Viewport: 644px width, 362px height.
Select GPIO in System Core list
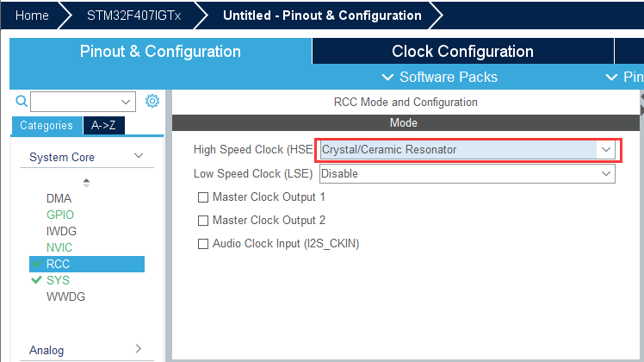pos(60,215)
